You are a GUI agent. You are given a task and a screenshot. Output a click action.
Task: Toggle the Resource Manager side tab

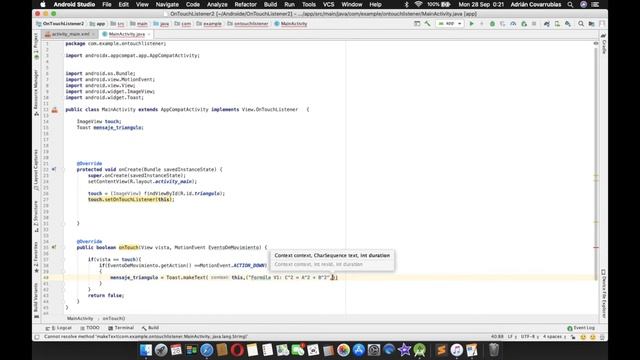tap(36, 92)
